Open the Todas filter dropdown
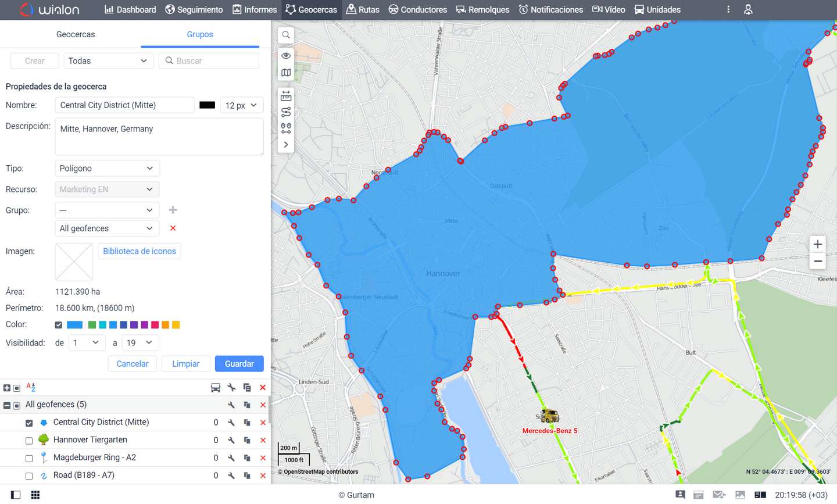The width and height of the screenshot is (837, 504). click(x=108, y=60)
